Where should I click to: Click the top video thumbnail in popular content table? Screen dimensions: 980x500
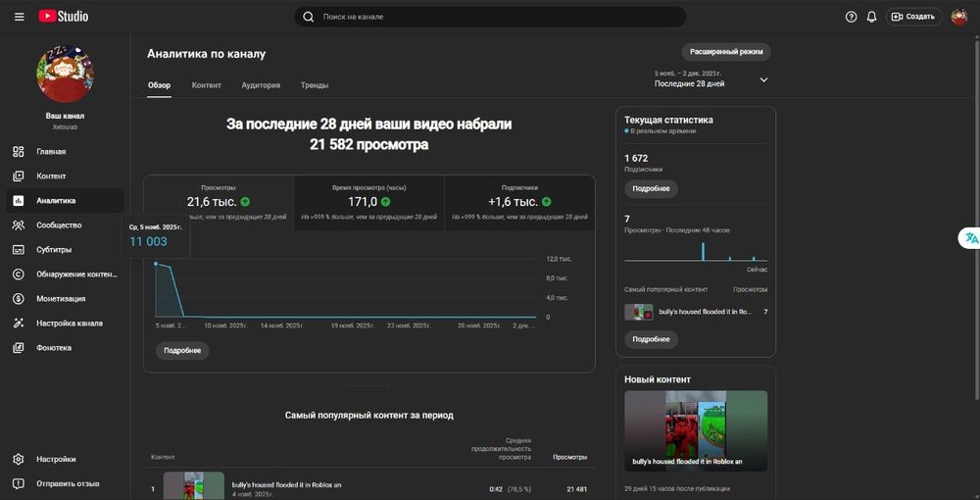[x=194, y=485]
